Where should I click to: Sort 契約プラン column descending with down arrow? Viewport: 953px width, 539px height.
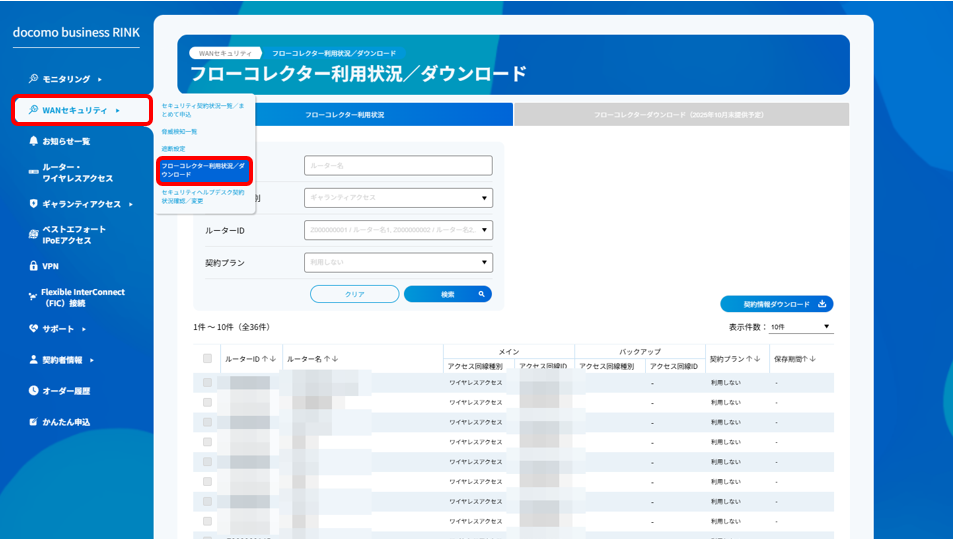click(x=757, y=359)
